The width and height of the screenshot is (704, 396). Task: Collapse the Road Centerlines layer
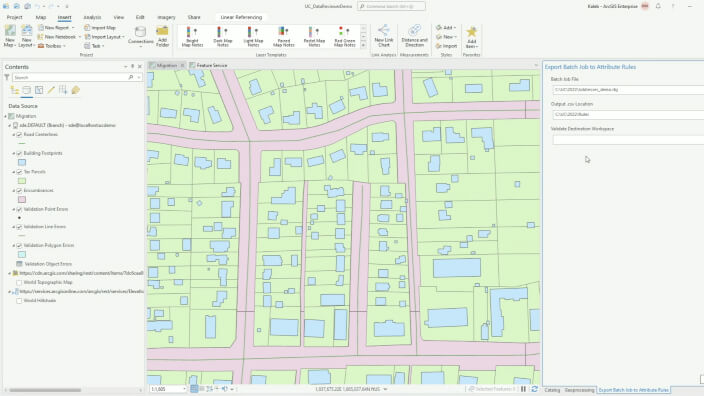(x=14, y=135)
